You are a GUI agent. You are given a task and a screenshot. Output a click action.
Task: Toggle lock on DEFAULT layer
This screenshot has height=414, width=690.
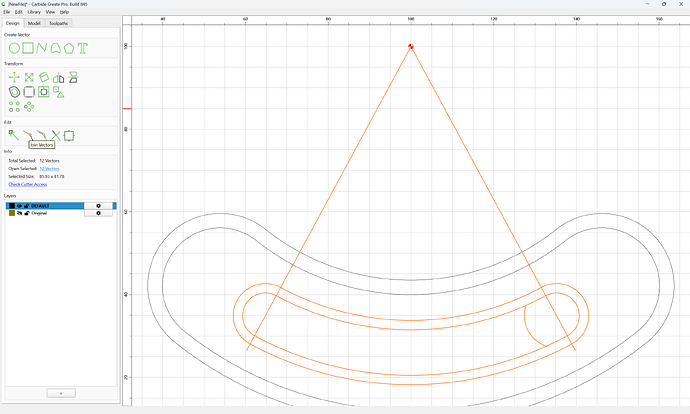26,206
